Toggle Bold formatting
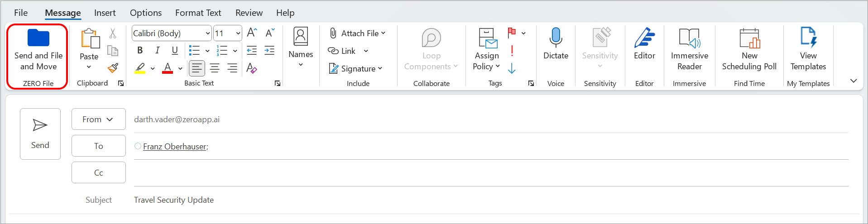This screenshot has height=224, width=868. 140,50
